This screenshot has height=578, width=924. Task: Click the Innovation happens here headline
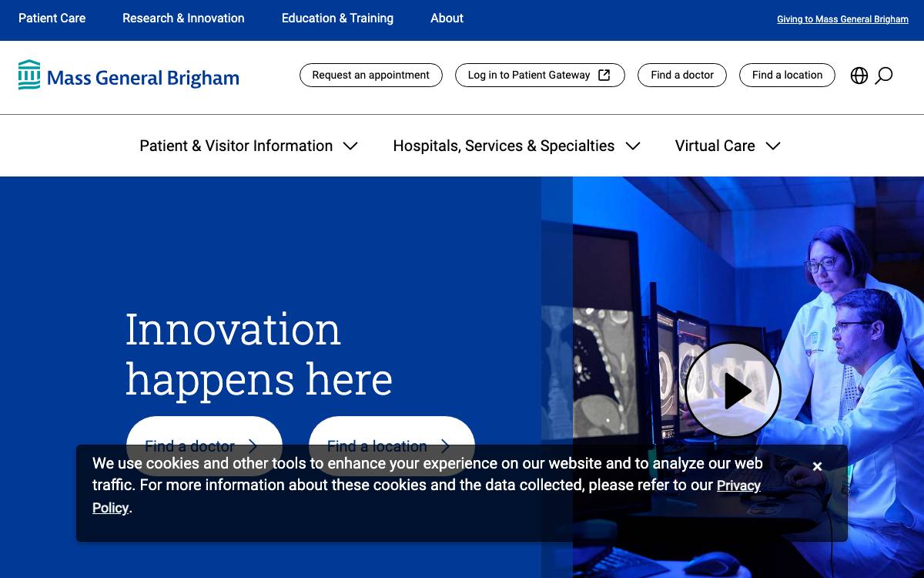click(259, 354)
